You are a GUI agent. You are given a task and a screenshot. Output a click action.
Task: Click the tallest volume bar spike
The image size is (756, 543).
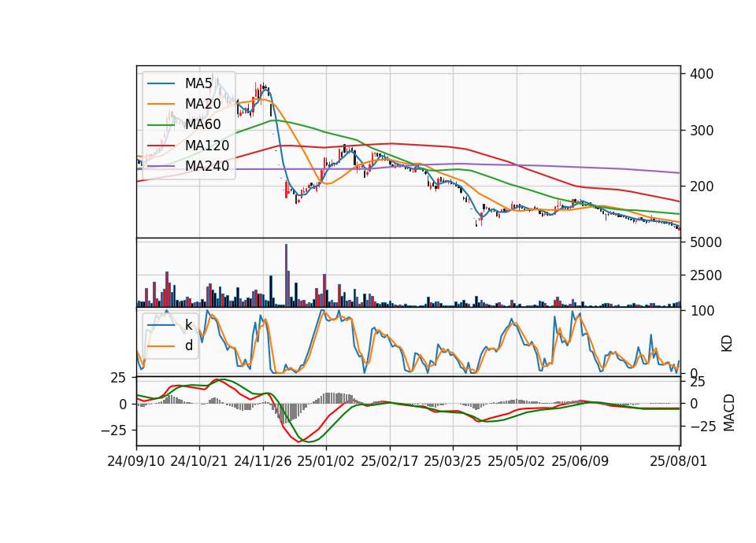[287, 275]
